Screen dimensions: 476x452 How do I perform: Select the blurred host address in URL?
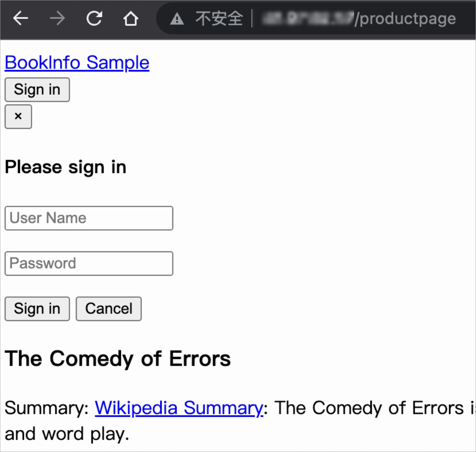[x=307, y=19]
